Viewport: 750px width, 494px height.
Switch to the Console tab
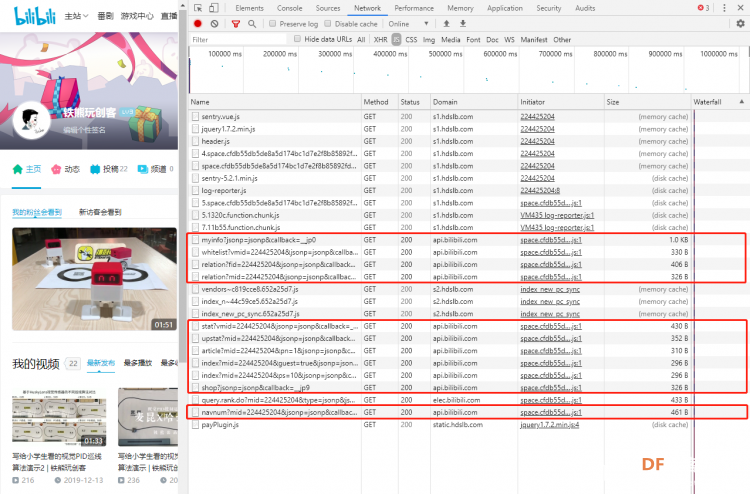pos(289,8)
